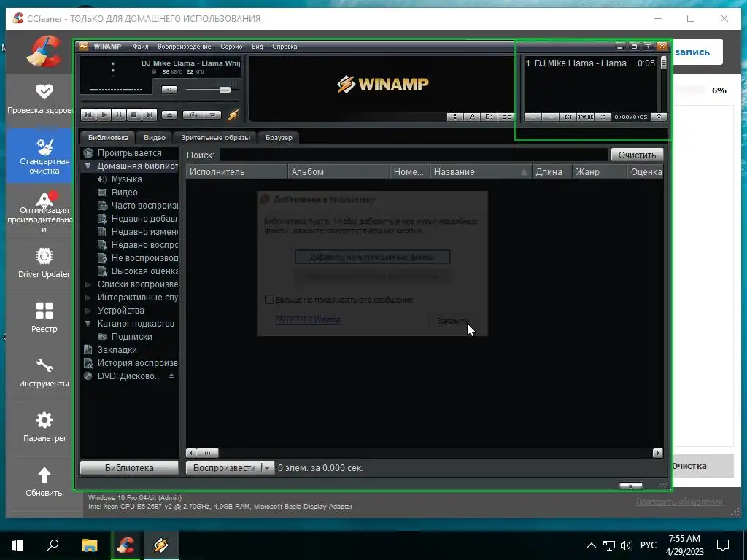This screenshot has height=560, width=747.
Task: Add files with playlist plus button
Action: click(x=533, y=117)
